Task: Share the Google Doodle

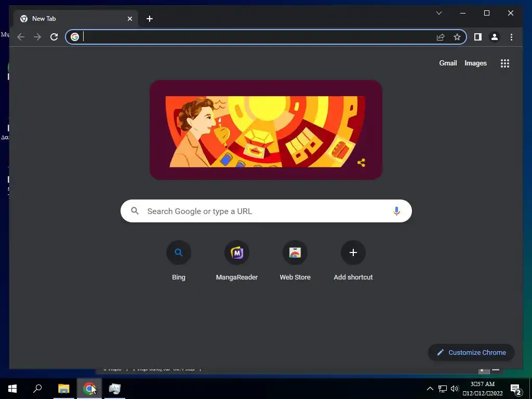Action: click(362, 163)
